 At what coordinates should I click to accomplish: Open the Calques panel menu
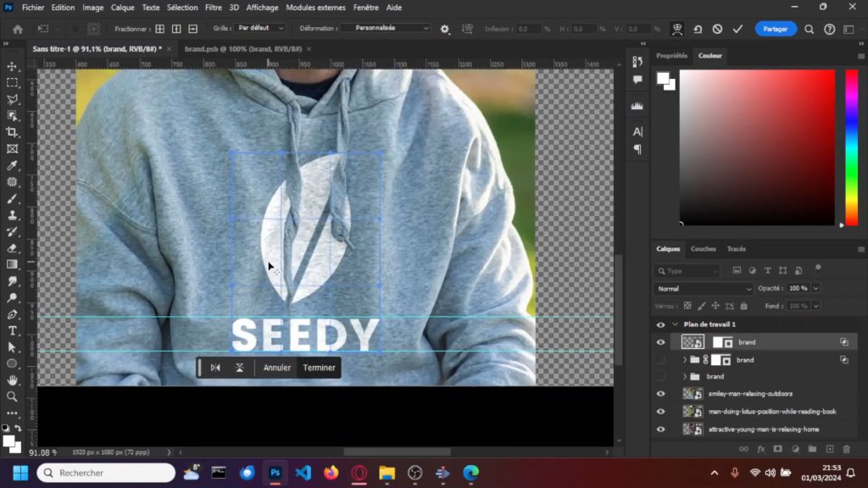[x=861, y=249]
